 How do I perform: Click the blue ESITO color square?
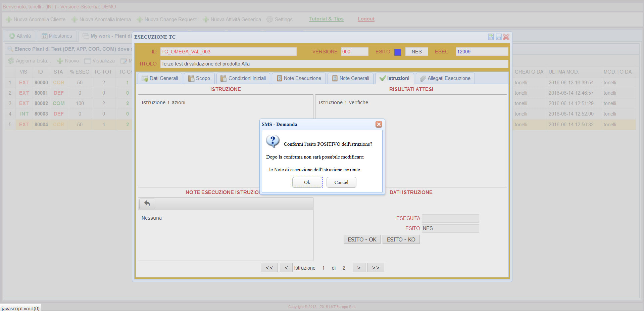coord(398,52)
